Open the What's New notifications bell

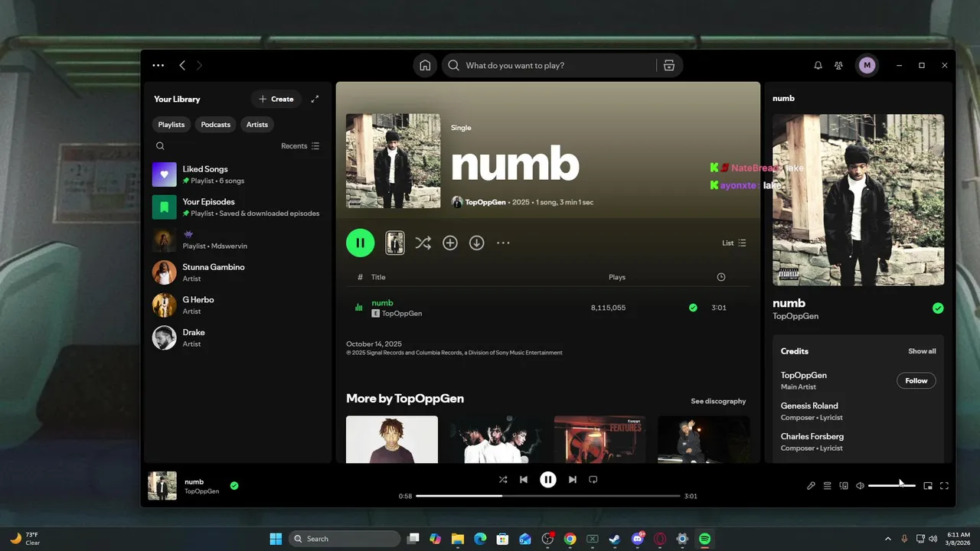[x=818, y=66]
